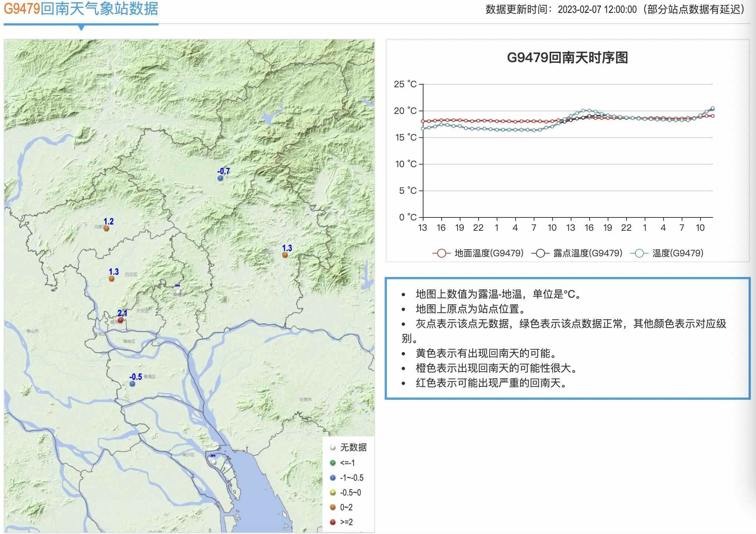Click the green <=-1 legend swatch

333,463
